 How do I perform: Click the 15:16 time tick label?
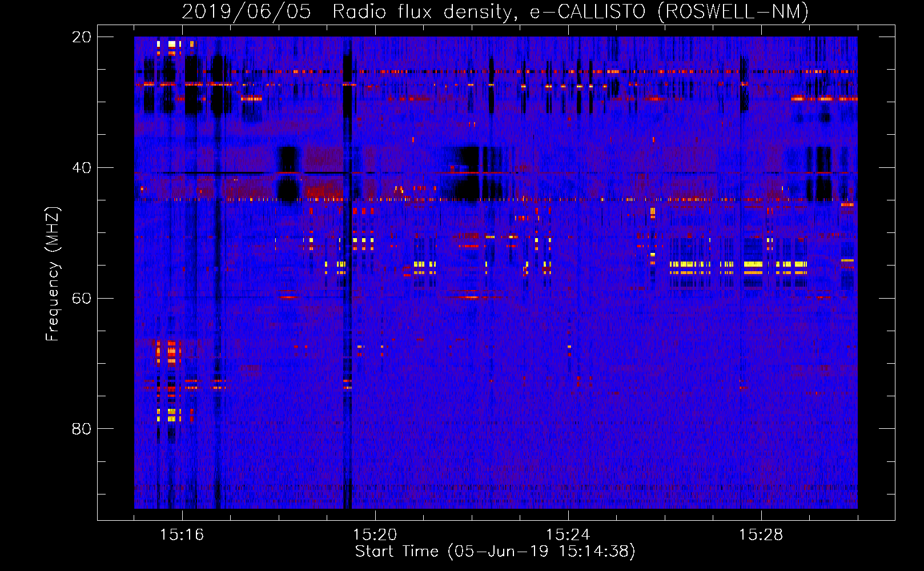pos(182,534)
